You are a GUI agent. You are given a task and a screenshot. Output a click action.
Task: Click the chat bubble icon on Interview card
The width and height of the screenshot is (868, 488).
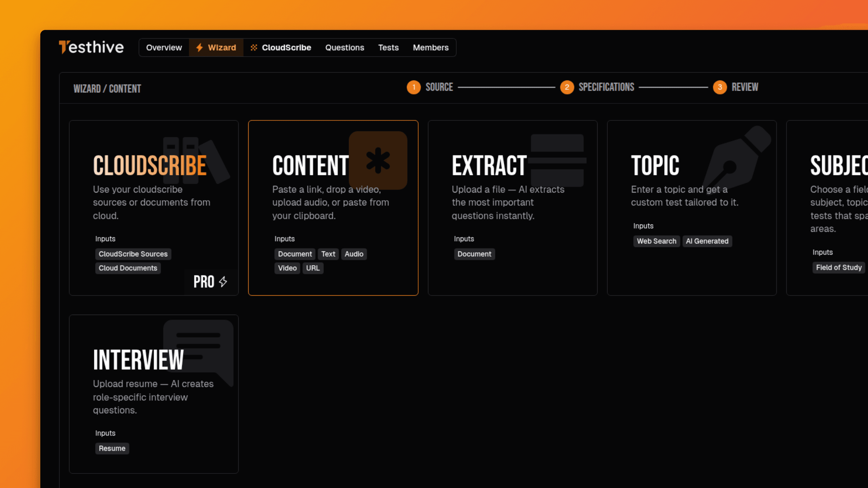tap(198, 352)
